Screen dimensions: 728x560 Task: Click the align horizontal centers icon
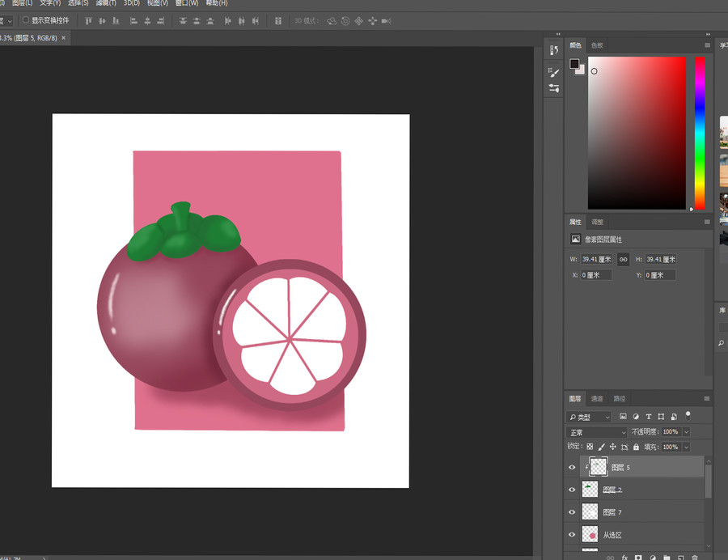click(148, 21)
